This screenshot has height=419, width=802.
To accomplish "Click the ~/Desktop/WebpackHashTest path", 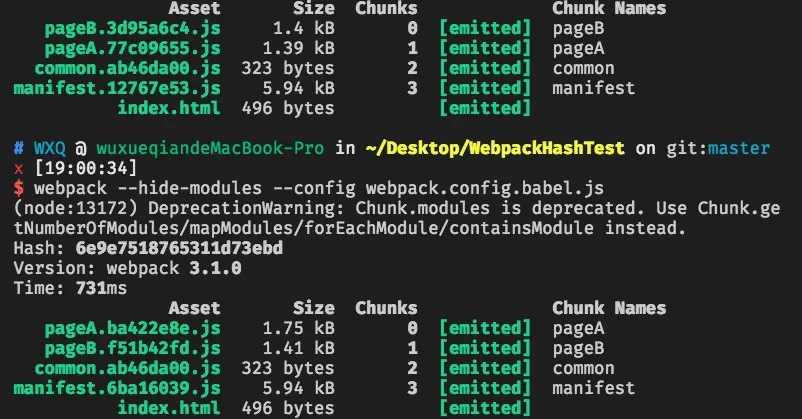I will (495, 148).
